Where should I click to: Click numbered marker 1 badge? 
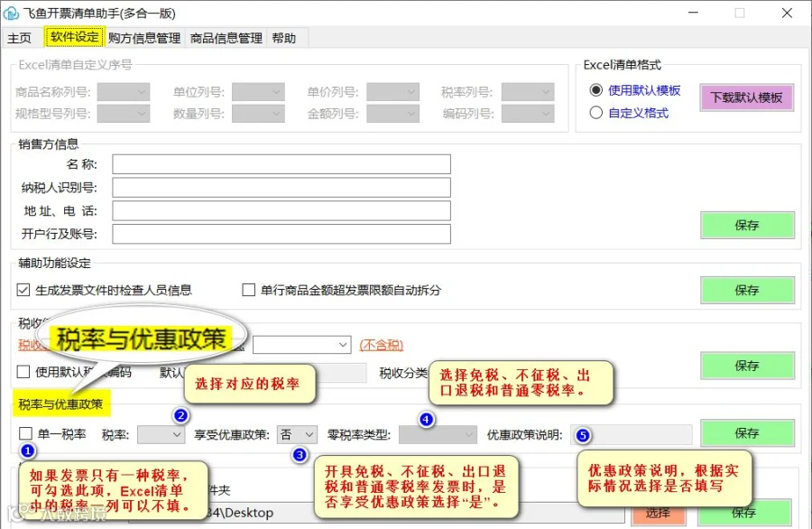tap(27, 450)
